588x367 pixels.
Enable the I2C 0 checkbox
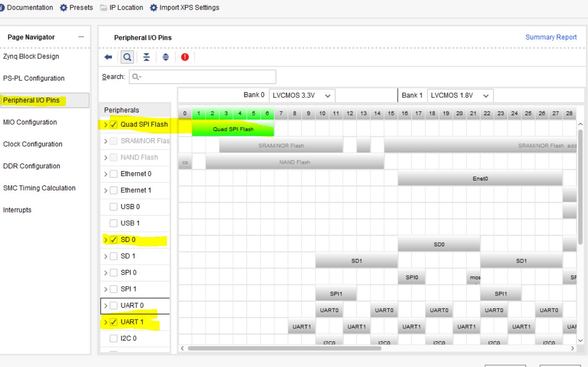click(114, 338)
